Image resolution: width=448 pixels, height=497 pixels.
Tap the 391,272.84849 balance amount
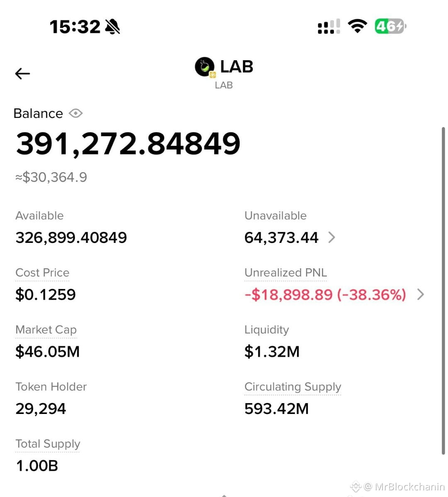(128, 144)
